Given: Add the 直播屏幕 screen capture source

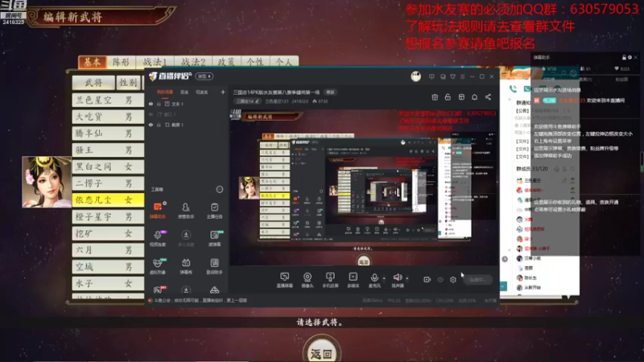Looking at the screenshot, I should (x=284, y=280).
